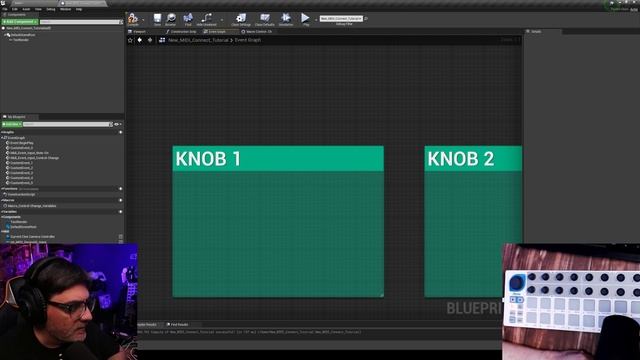The image size is (640, 360).
Task: Toggle visibility of Current Cine Camera Controller variable
Action: [120, 237]
